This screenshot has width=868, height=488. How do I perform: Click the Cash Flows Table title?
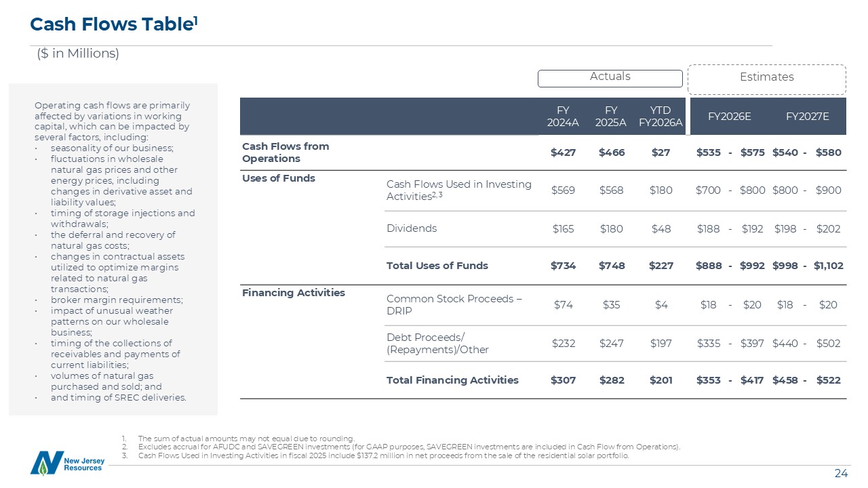(x=114, y=24)
